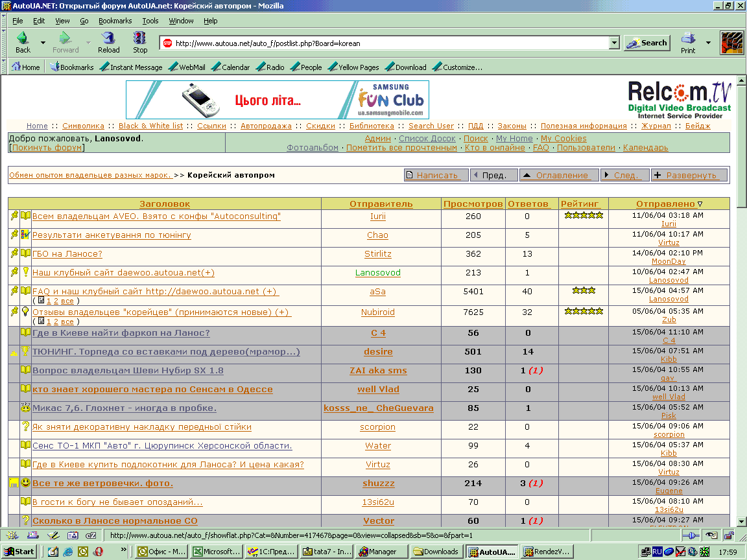The image size is (747, 560).
Task: Click the Back navigation arrow icon
Action: (x=23, y=38)
